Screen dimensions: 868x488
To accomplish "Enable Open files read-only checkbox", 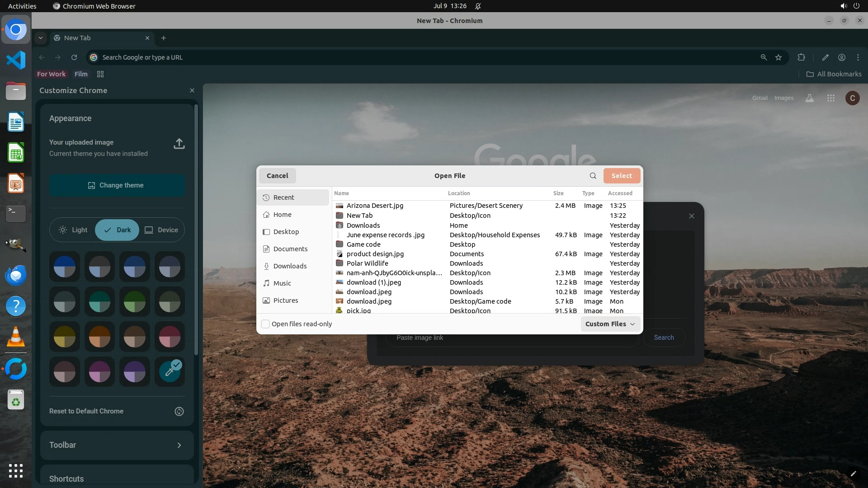I will (x=266, y=324).
